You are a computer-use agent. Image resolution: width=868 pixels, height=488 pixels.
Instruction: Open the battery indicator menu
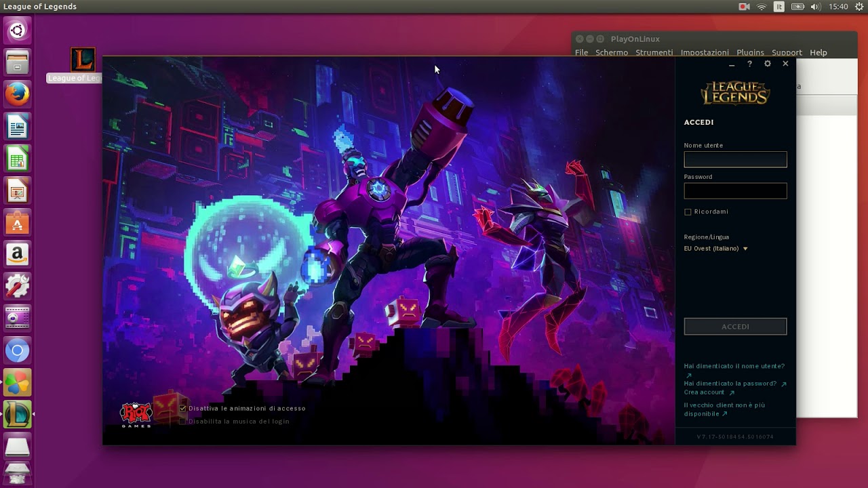click(x=797, y=7)
